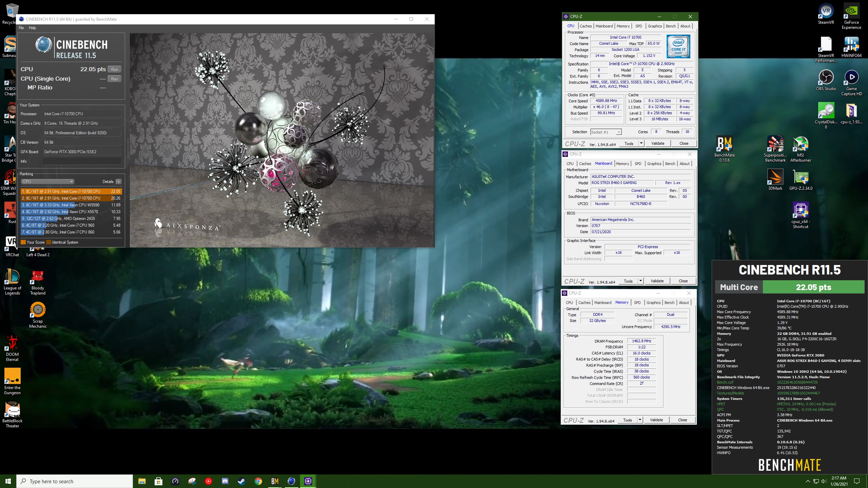The height and width of the screenshot is (488, 868).
Task: Select top ranking row scoring 22.05
Action: coord(71,191)
